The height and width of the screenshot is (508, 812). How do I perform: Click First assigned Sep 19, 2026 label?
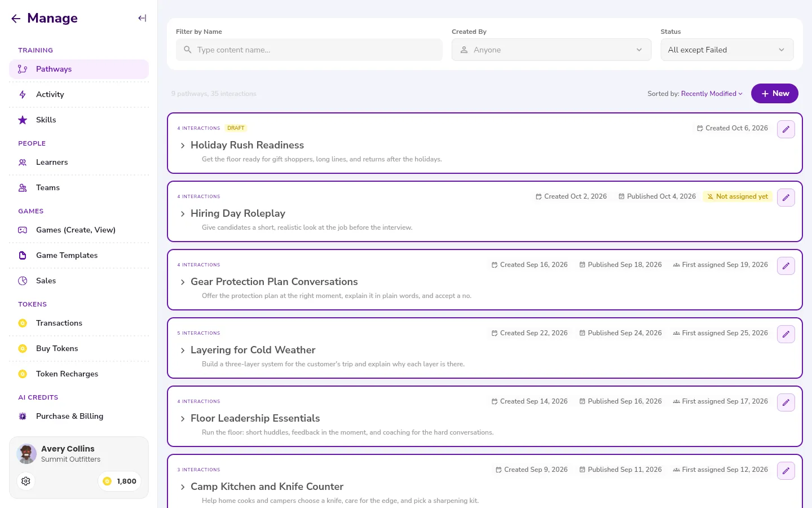click(x=721, y=265)
